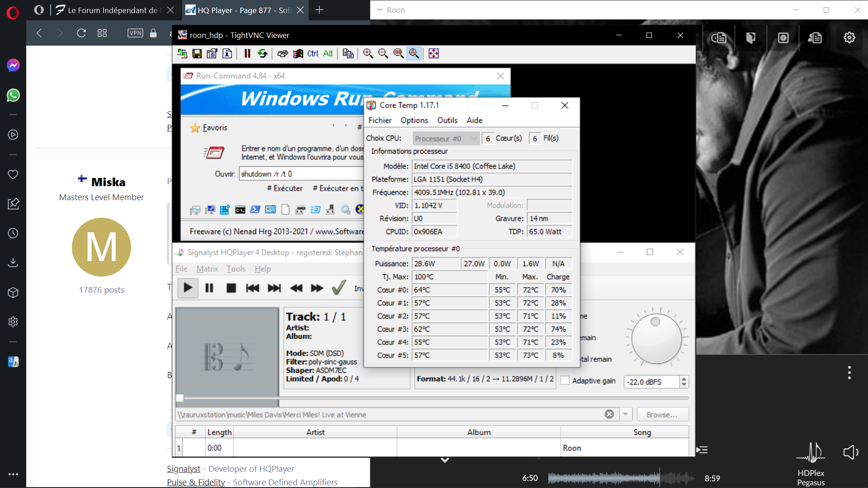
Task: Click the Ouvrir command input field
Action: [302, 174]
